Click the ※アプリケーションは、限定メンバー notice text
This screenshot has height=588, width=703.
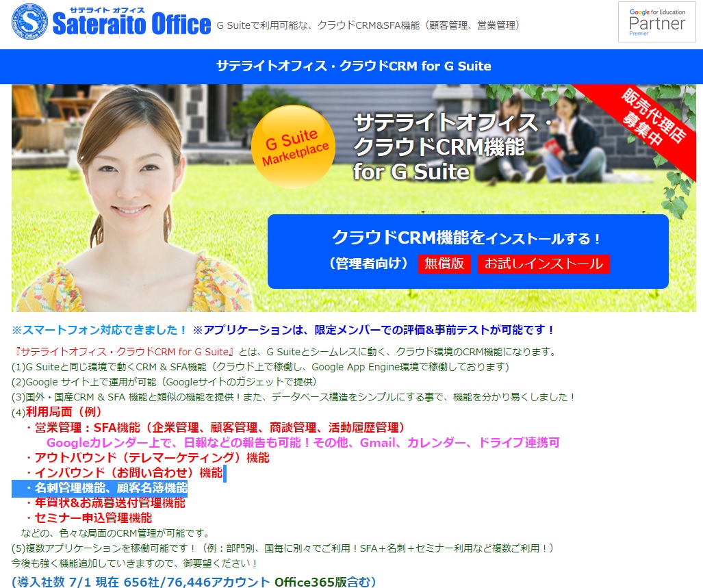pos(375,330)
